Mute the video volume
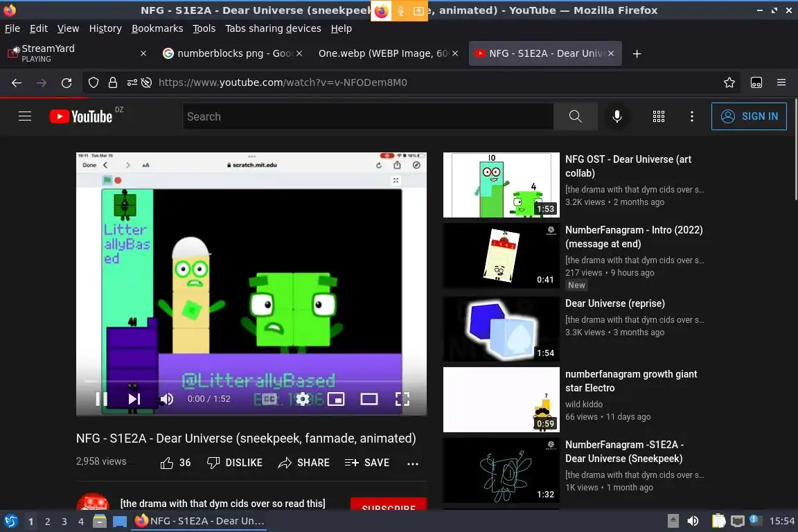This screenshot has width=798, height=532. click(166, 398)
